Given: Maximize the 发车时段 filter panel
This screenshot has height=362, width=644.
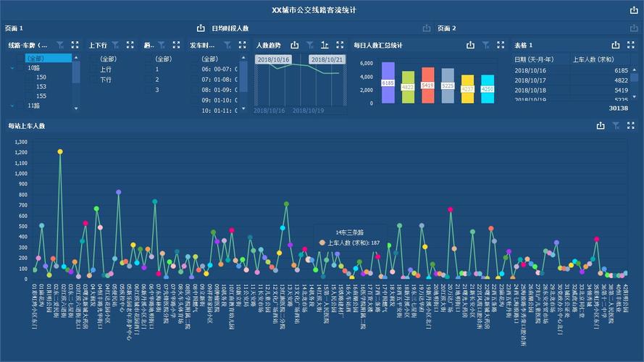Looking at the screenshot, I should [243, 45].
